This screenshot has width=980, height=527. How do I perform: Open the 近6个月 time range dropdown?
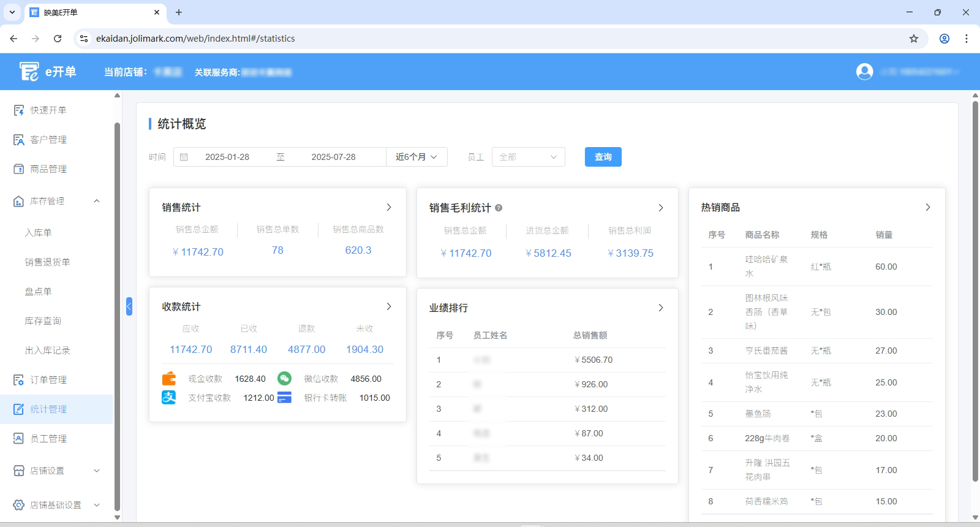point(417,157)
